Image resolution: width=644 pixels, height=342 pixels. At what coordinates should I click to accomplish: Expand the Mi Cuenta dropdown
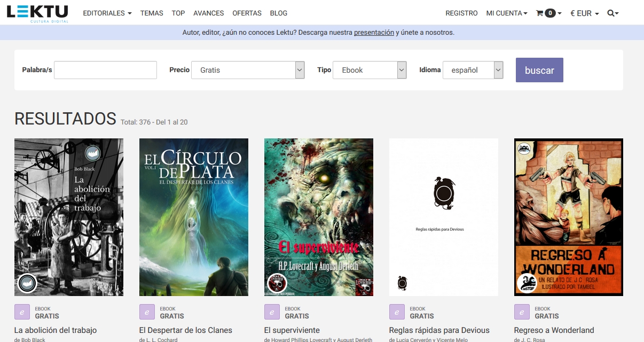click(507, 13)
